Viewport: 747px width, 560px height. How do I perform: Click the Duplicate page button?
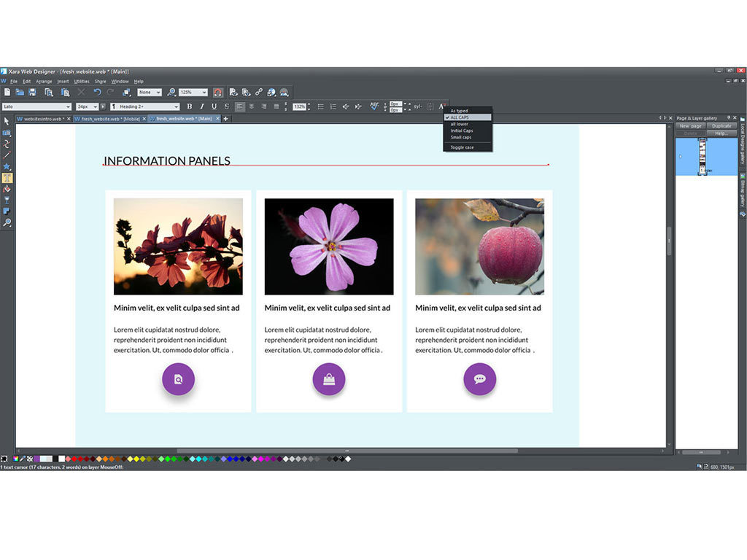point(721,126)
